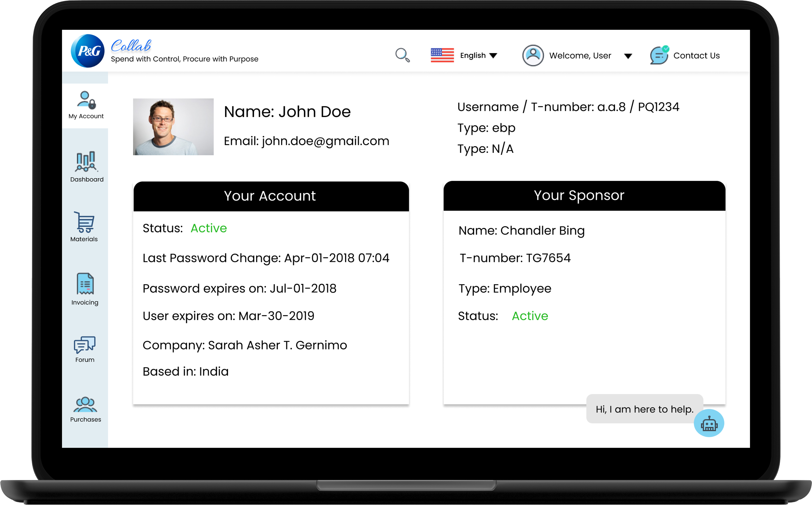The height and width of the screenshot is (505, 812).
Task: Open the chatbot robot icon
Action: pyautogui.click(x=709, y=424)
